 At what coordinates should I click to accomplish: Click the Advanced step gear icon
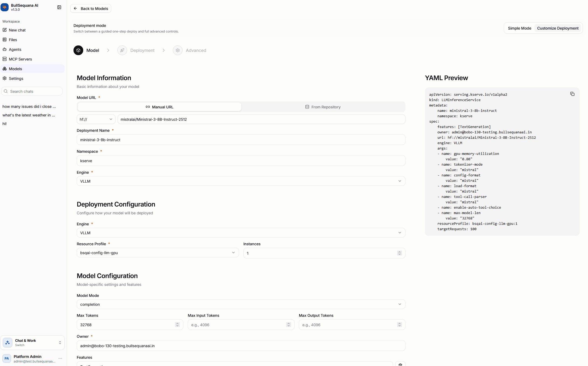click(x=178, y=50)
